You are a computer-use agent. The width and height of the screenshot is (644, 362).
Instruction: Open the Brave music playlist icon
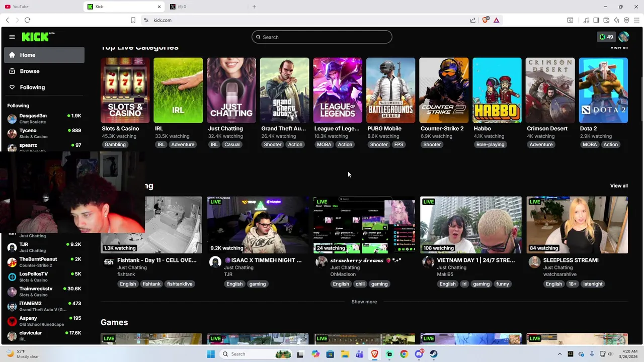click(586, 20)
